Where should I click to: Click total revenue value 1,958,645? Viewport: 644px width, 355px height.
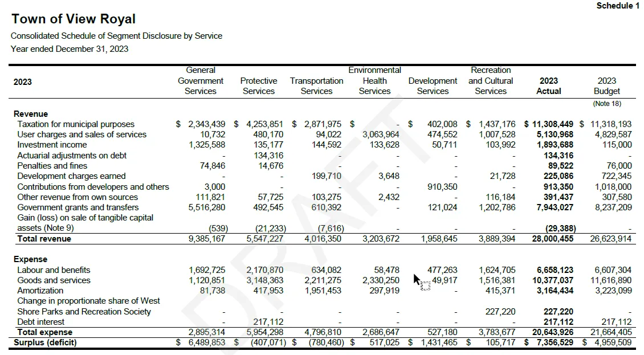(x=439, y=239)
